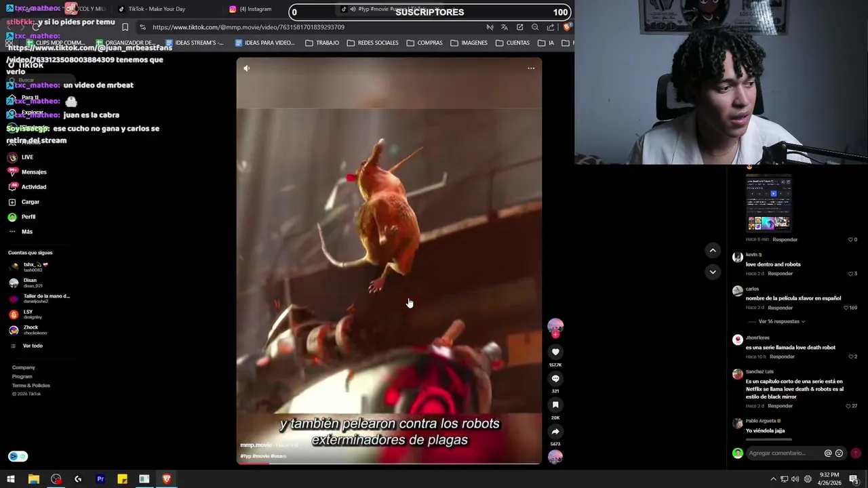Open the Program footer link

tap(22, 376)
